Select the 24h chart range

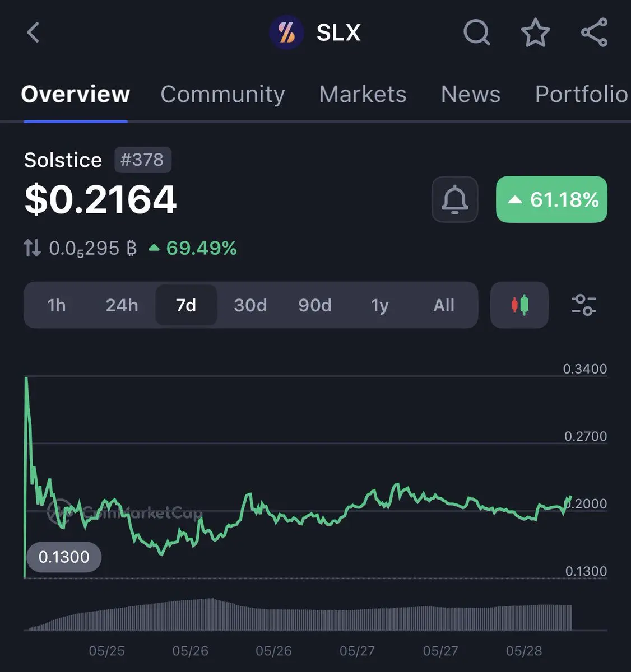tap(122, 305)
